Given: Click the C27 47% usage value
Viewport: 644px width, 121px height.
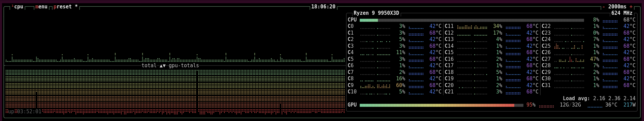Looking at the screenshot, I should 594,59.
